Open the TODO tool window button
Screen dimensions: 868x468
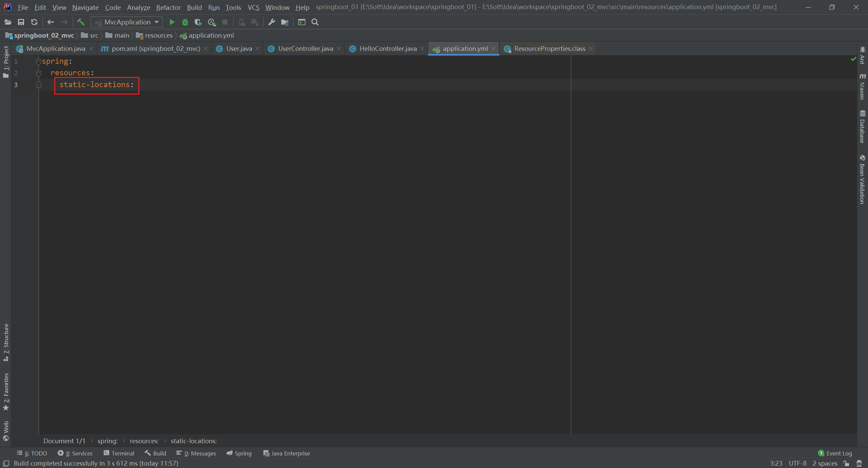point(32,453)
